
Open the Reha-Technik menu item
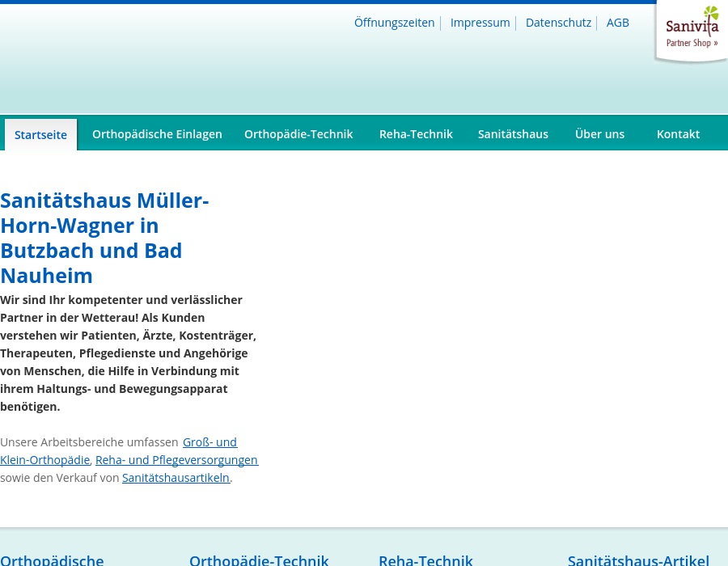[416, 133]
